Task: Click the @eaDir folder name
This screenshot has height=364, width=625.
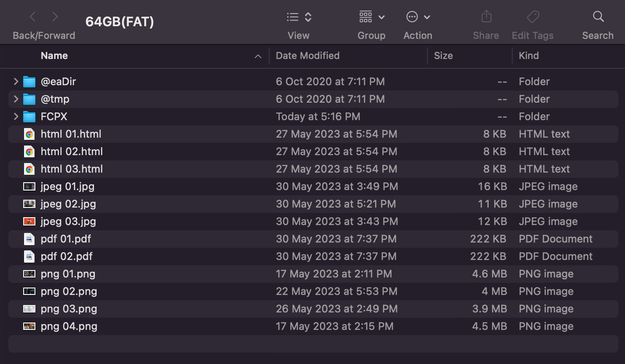Action: [x=58, y=82]
